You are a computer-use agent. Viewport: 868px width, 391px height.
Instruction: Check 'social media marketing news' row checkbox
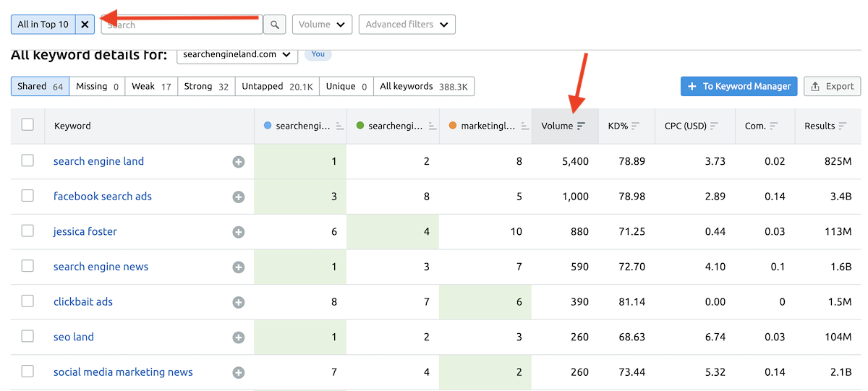coord(27,371)
